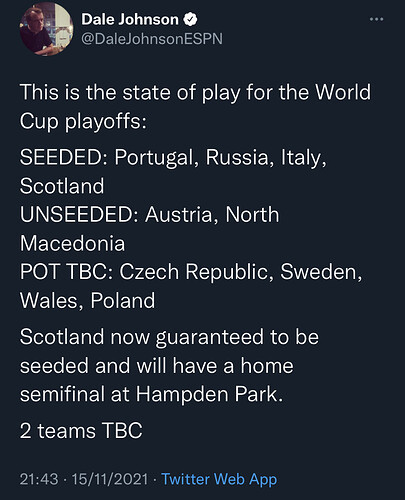Click the 'Cup playoffs:' text line
The width and height of the screenshot is (405, 500).
[83, 121]
